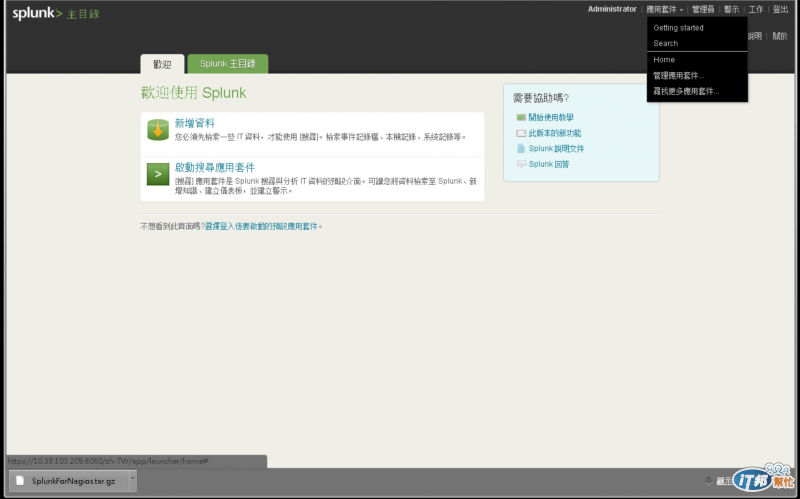This screenshot has height=499, width=800.
Task: Open the 新增資料 add data link
Action: click(194, 123)
